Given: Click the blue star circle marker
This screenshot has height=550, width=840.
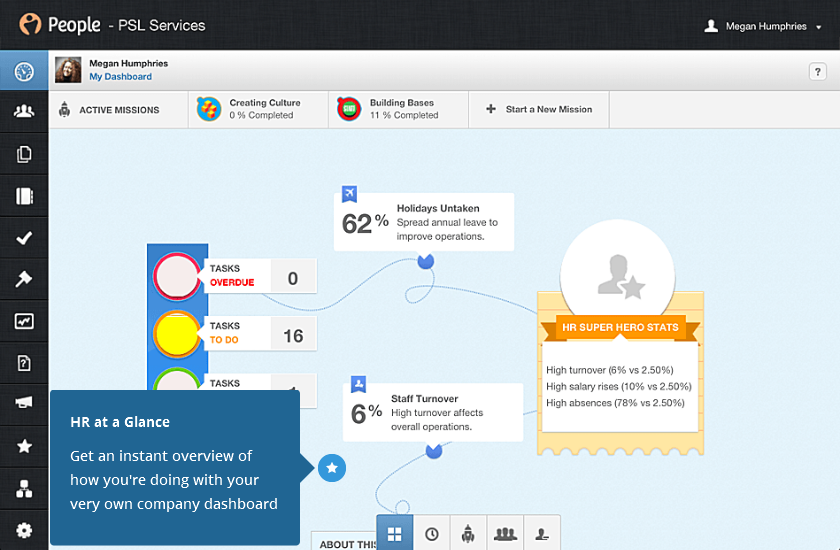Looking at the screenshot, I should tap(332, 468).
